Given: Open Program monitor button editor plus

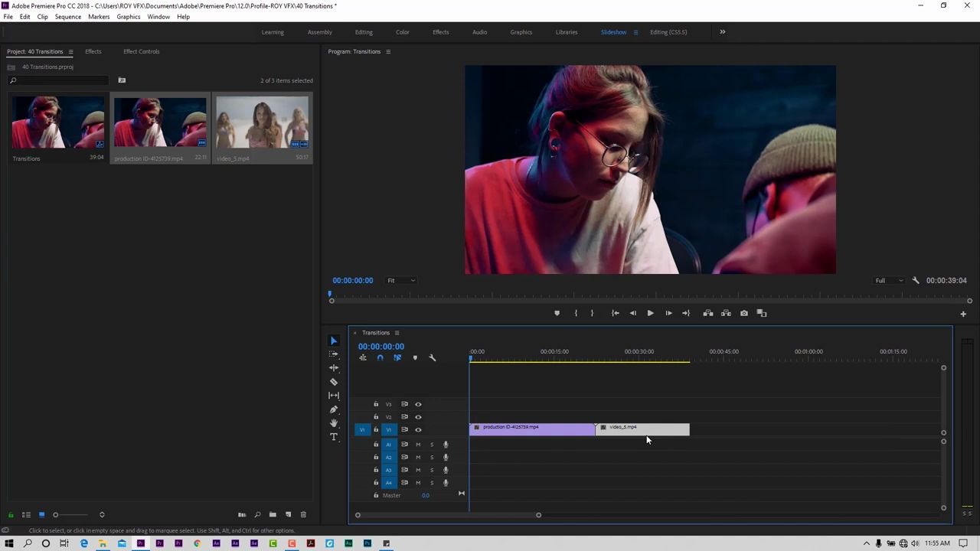Looking at the screenshot, I should tap(963, 314).
